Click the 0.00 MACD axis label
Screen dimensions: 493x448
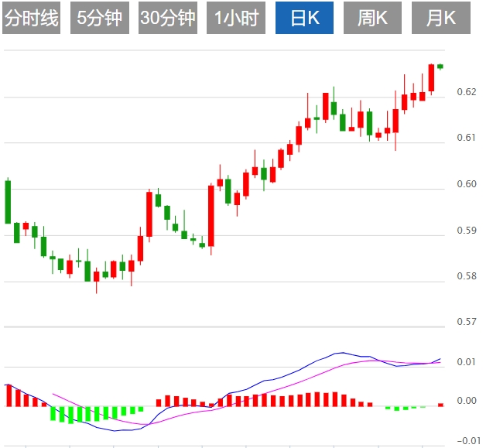coord(467,401)
